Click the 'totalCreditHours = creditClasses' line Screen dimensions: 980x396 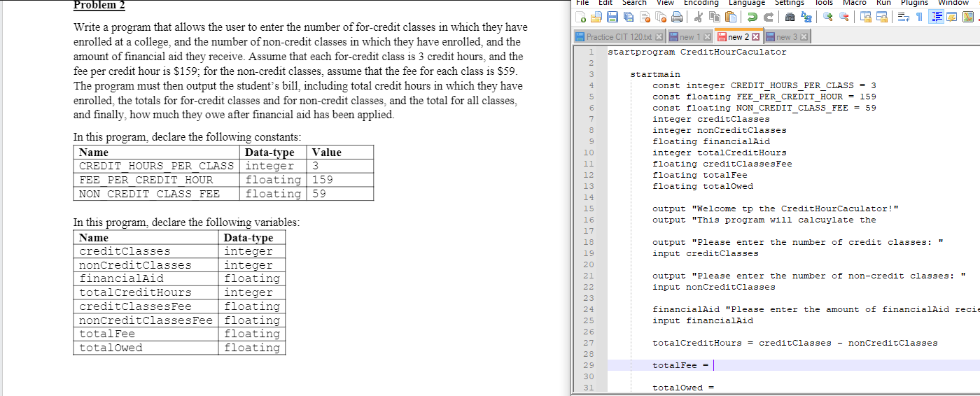(x=795, y=343)
